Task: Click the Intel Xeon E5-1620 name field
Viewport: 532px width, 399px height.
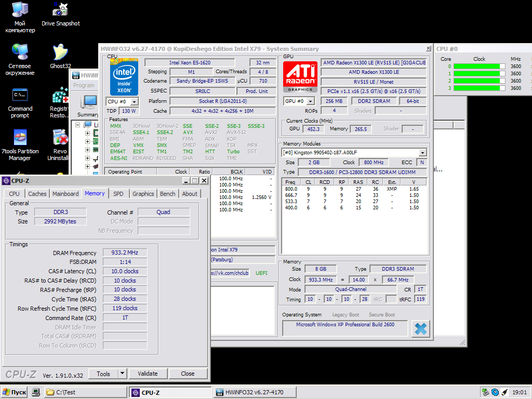Action: coord(190,62)
